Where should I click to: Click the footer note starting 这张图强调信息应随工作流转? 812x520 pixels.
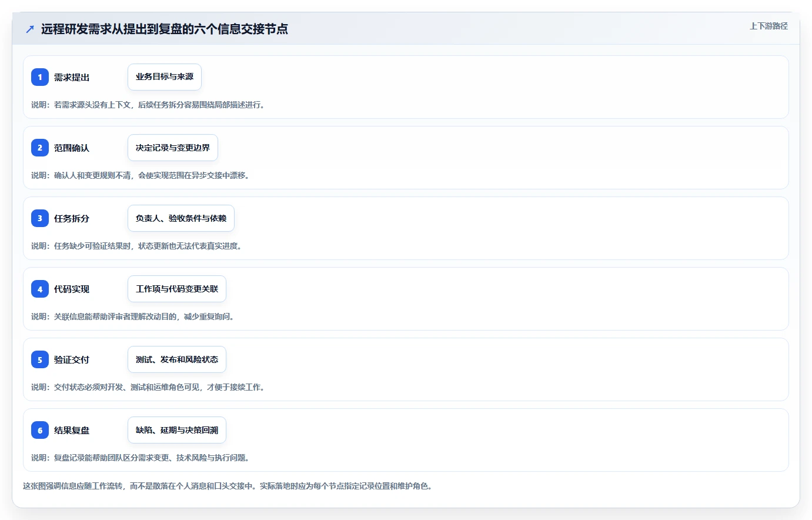pos(229,486)
